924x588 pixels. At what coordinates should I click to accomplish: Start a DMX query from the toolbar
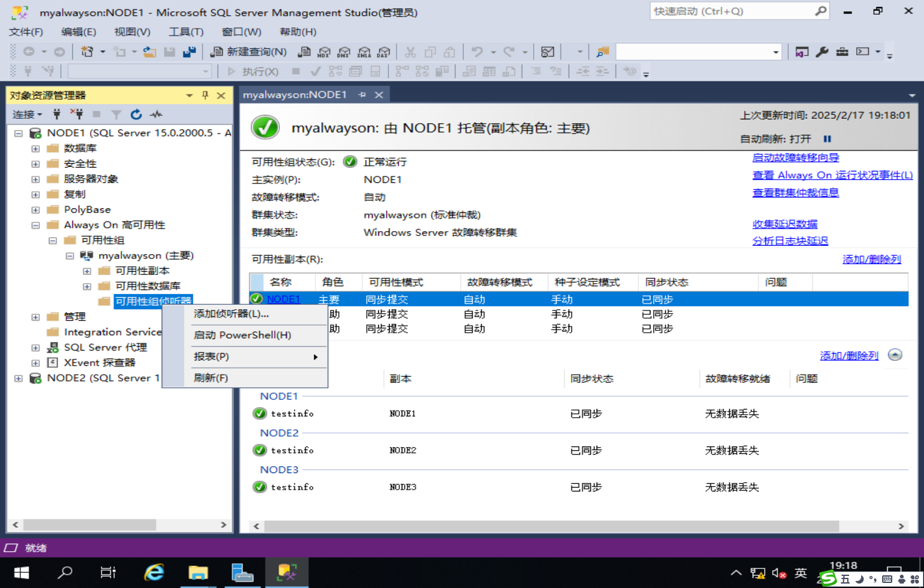click(344, 52)
